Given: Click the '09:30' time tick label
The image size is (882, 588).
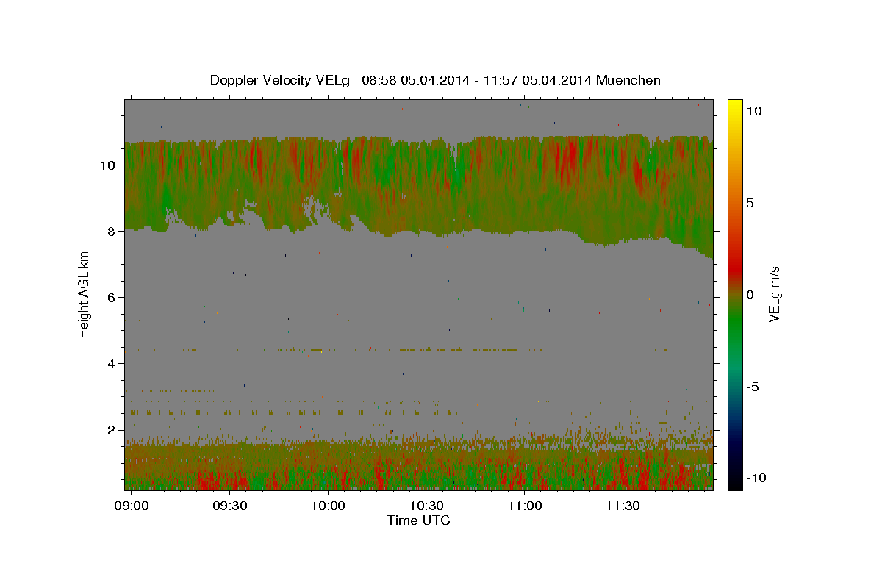Looking at the screenshot, I should coord(229,506).
